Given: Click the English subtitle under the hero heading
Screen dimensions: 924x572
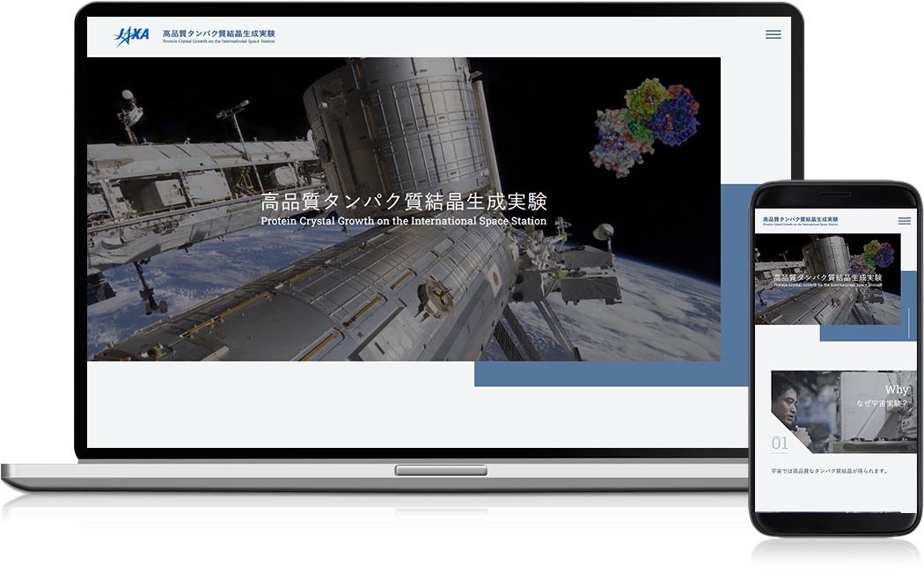Looking at the screenshot, I should coord(404,221).
